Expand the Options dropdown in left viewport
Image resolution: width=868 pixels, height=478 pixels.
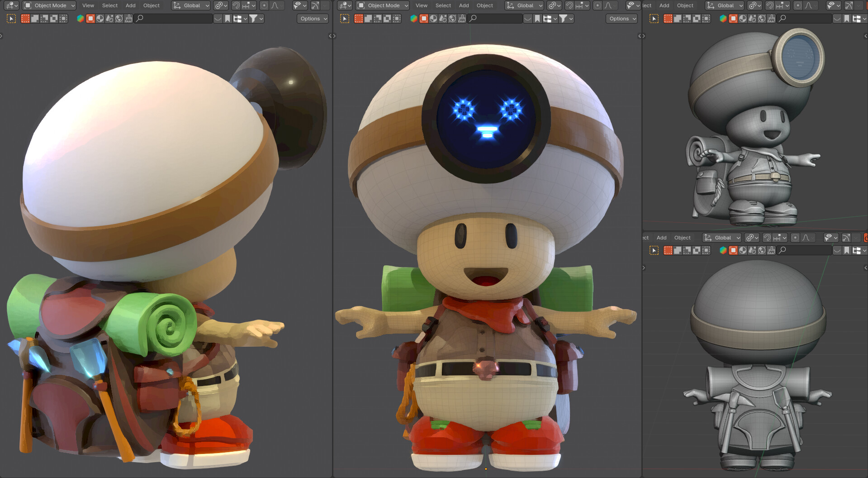312,19
